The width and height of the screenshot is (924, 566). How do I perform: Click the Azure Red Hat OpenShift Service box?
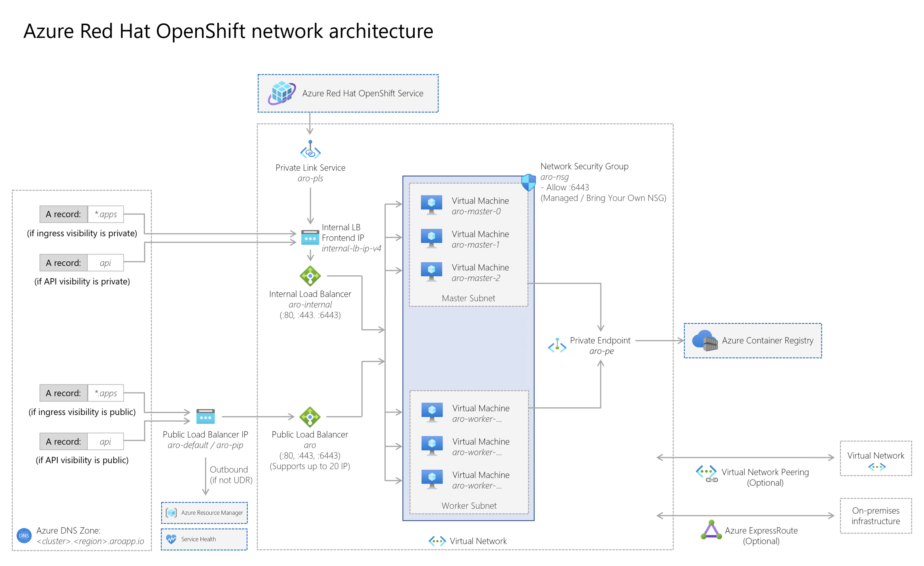pos(348,93)
